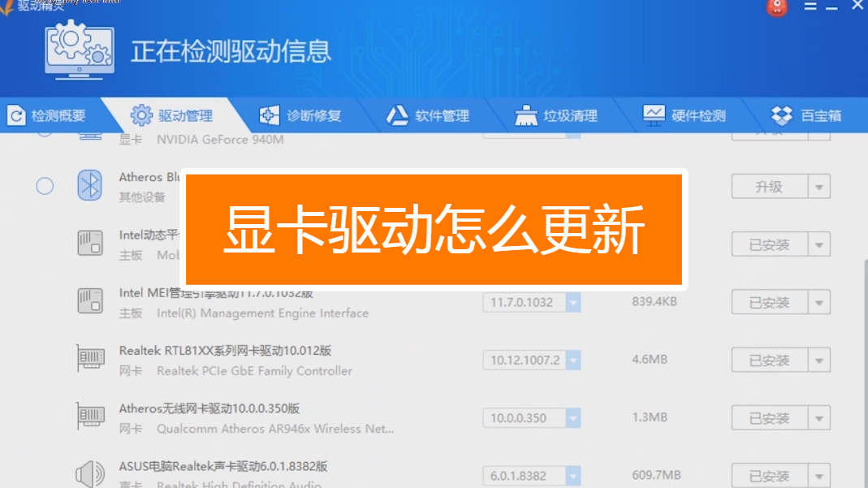Open the 诊断修复 tab

tap(300, 115)
